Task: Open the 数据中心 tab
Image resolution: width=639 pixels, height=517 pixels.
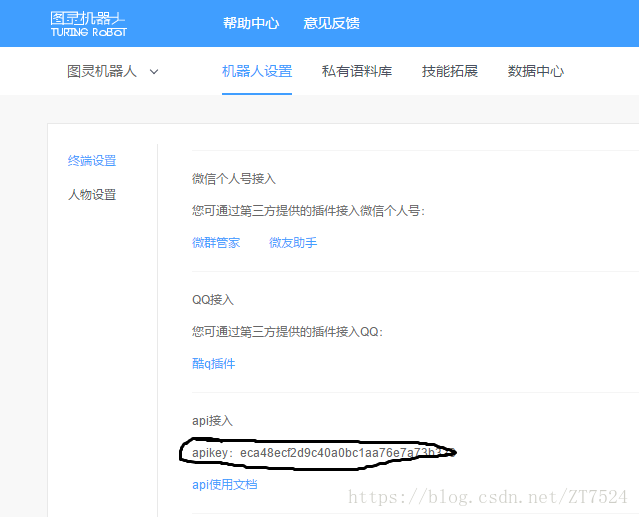Action: point(535,71)
